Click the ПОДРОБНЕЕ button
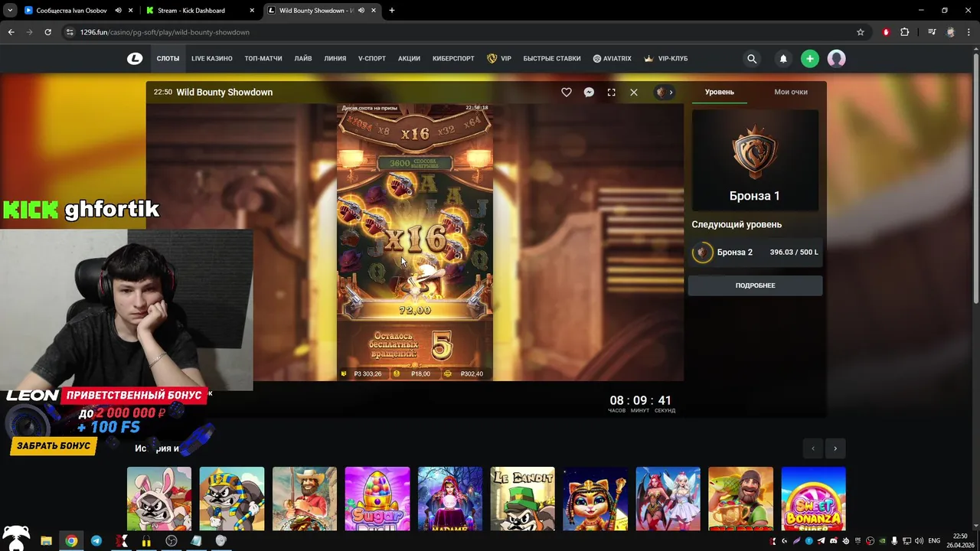The image size is (980, 551). coord(755,285)
